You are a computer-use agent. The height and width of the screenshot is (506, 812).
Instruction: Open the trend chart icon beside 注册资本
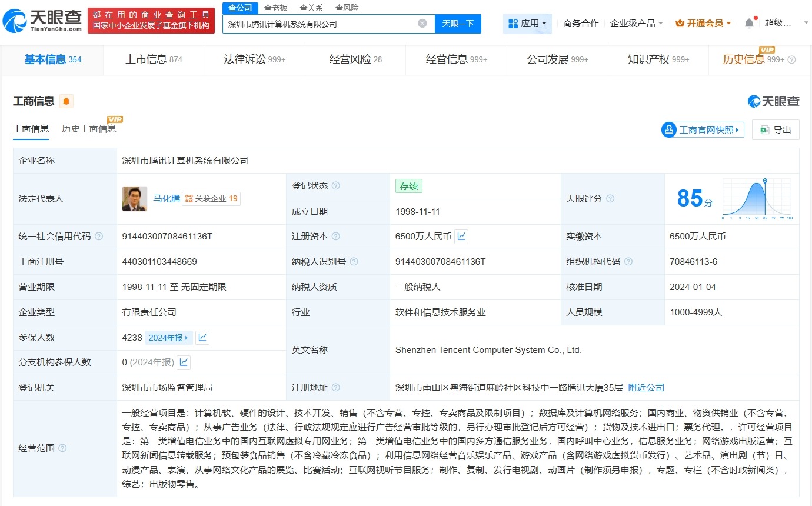461,236
